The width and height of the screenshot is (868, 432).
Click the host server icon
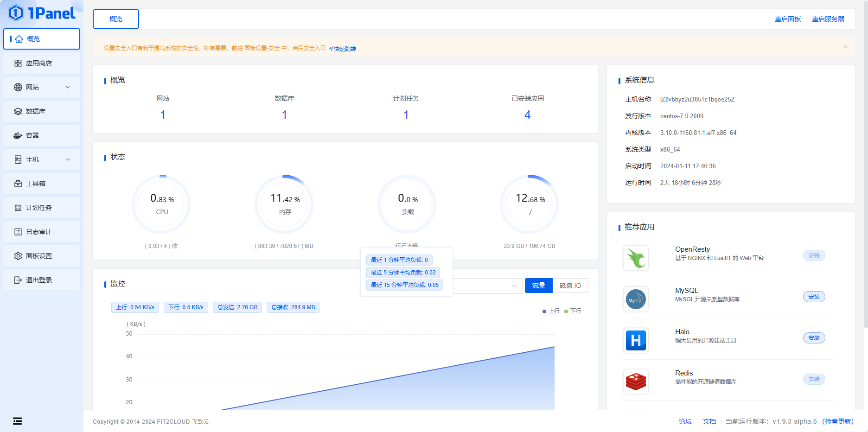tap(18, 159)
